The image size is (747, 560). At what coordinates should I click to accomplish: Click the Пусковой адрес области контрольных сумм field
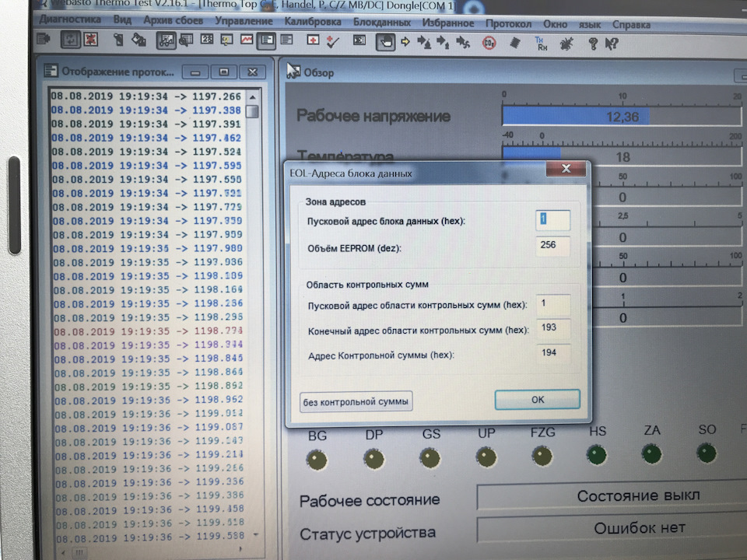click(x=553, y=304)
